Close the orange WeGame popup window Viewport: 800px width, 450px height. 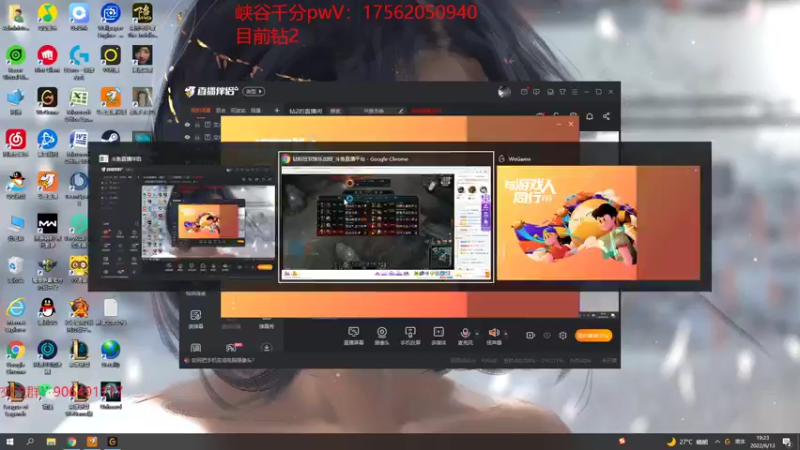pos(571,124)
